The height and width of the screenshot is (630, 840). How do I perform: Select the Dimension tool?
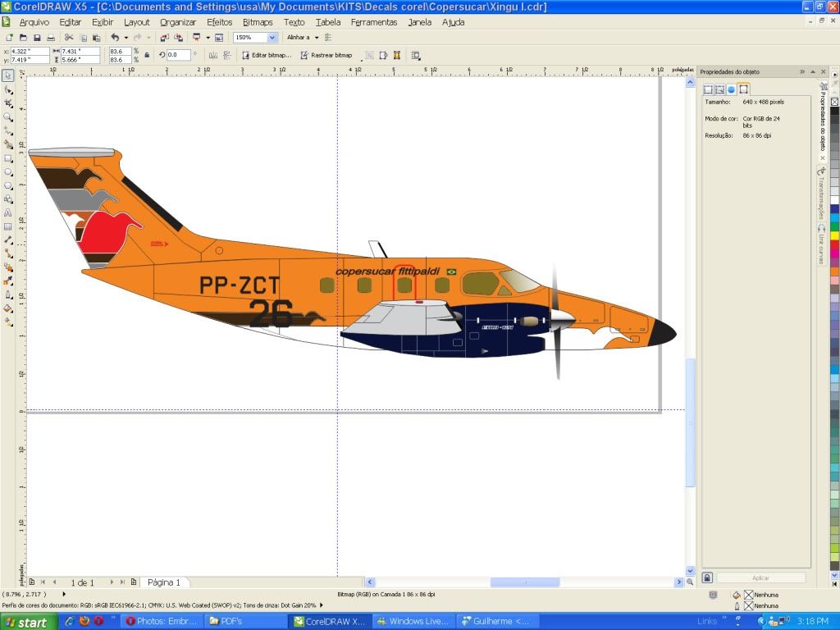[x=8, y=240]
